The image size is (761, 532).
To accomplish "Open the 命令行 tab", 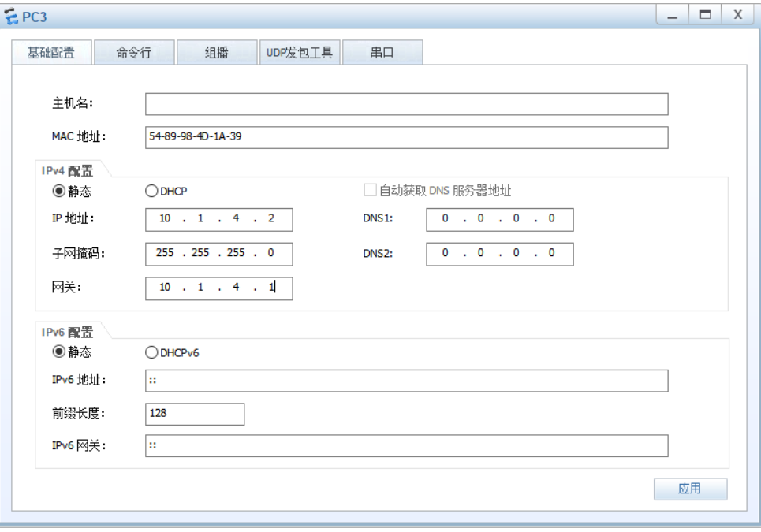I will [x=134, y=52].
